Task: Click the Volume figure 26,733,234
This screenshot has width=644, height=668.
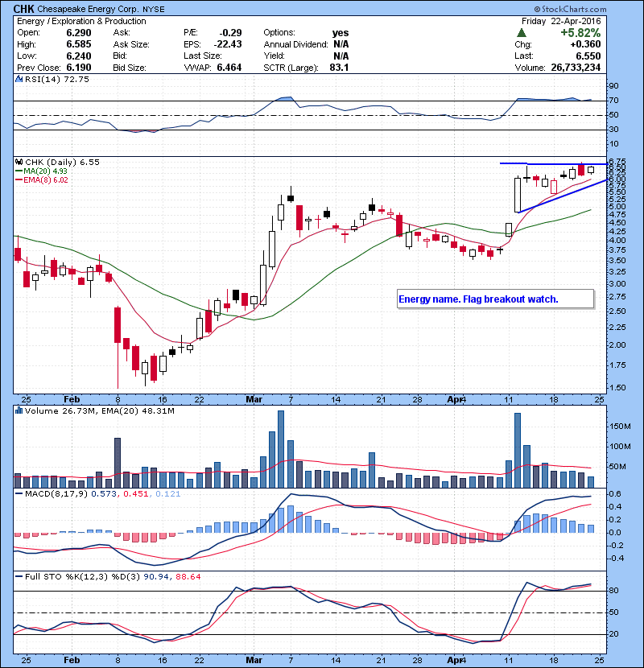Action: click(576, 68)
